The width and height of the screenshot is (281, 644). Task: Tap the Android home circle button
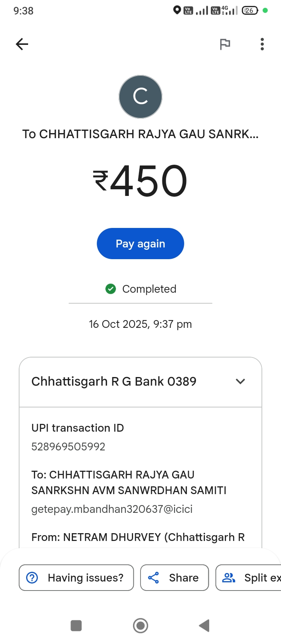click(140, 626)
